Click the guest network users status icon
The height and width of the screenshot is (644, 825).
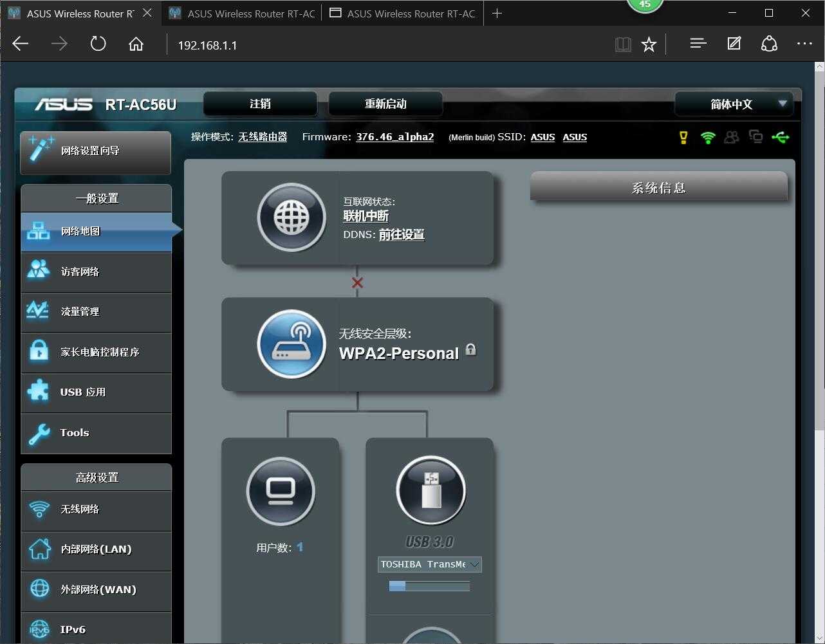coord(732,137)
